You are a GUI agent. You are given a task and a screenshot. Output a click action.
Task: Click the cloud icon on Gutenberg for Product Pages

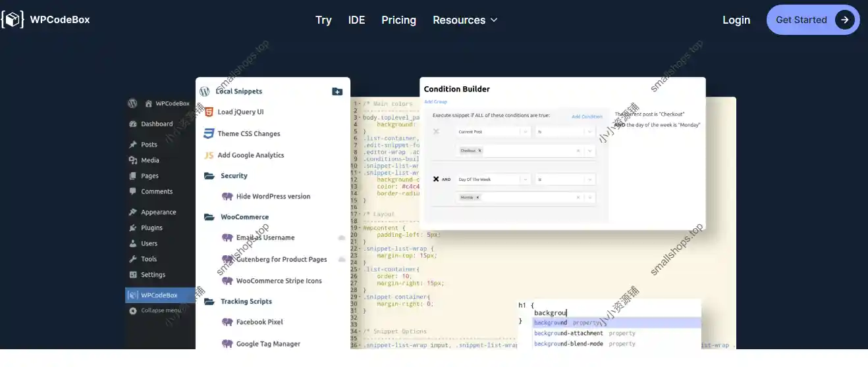pos(342,260)
